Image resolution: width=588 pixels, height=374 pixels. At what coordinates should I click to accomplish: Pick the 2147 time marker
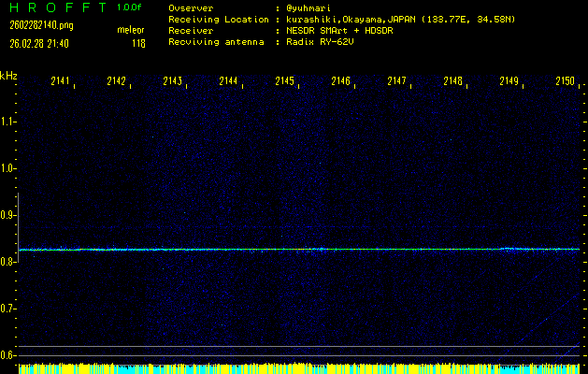click(396, 81)
